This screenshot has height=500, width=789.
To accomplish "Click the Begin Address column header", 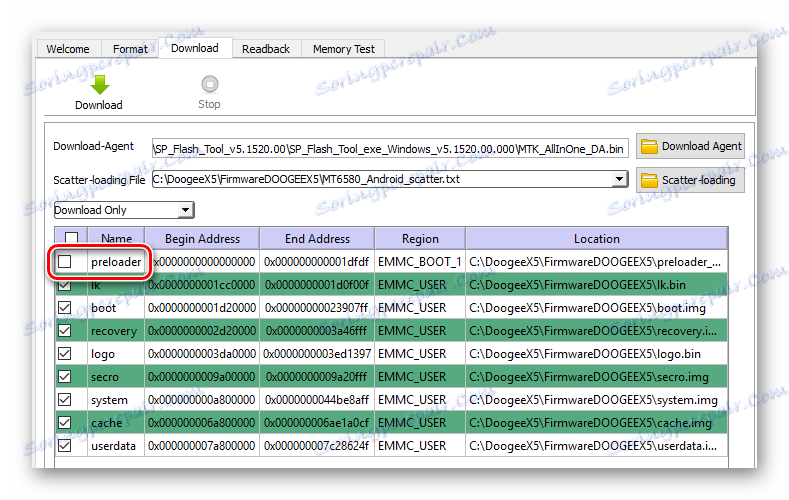I will [x=202, y=238].
